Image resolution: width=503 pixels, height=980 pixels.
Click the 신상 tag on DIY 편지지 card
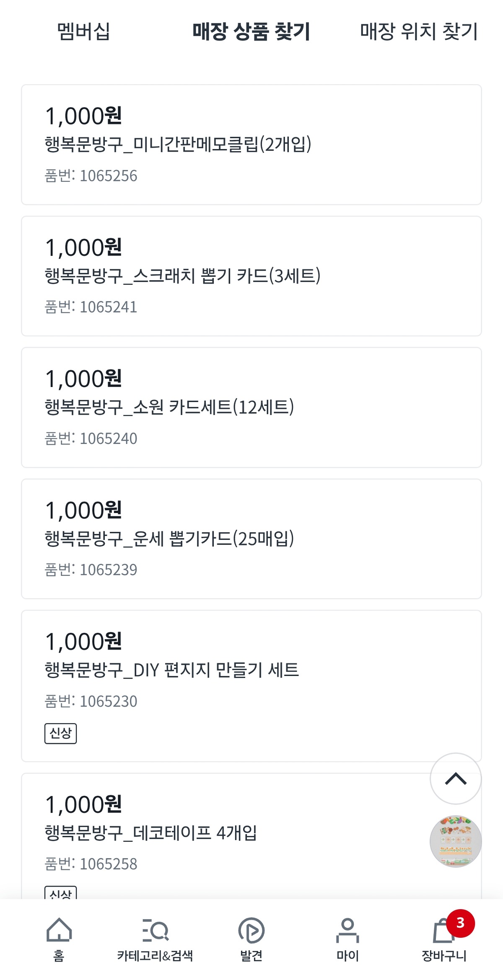click(x=60, y=733)
